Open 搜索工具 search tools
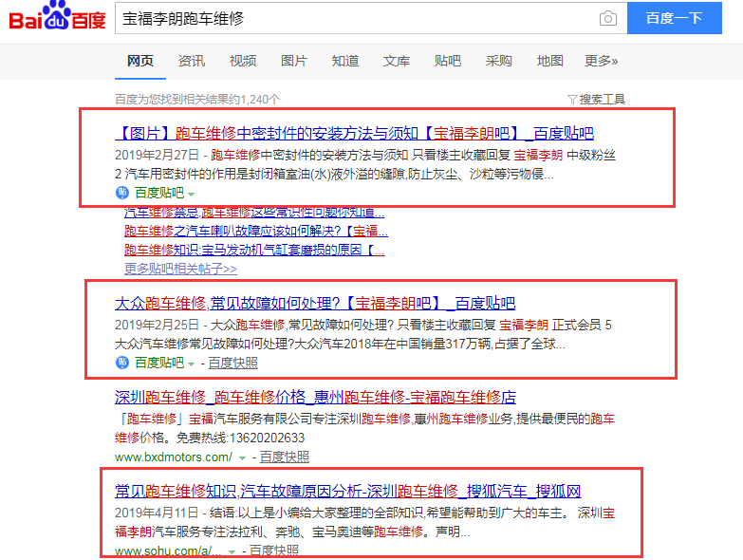This screenshot has height=560, width=743. click(x=602, y=100)
